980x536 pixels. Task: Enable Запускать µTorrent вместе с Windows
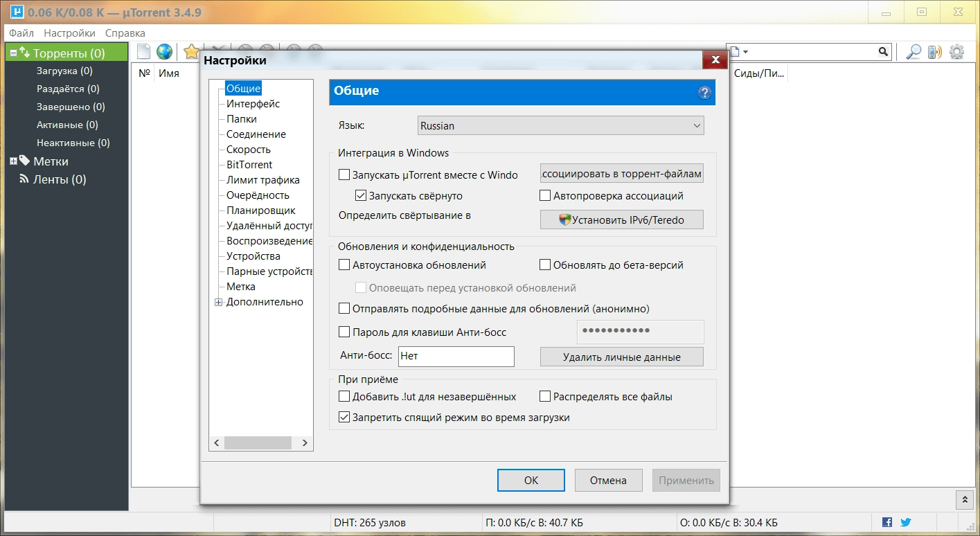[344, 175]
